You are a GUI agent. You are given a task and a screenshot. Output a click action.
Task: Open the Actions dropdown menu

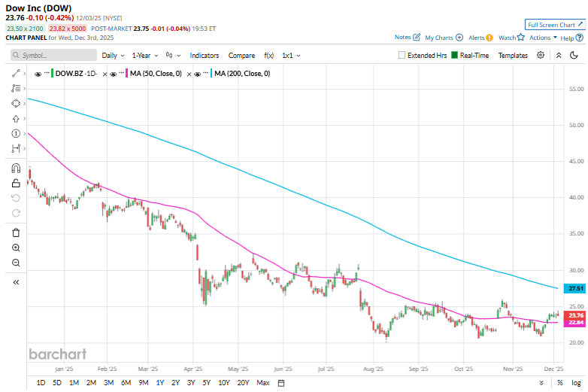click(x=542, y=37)
